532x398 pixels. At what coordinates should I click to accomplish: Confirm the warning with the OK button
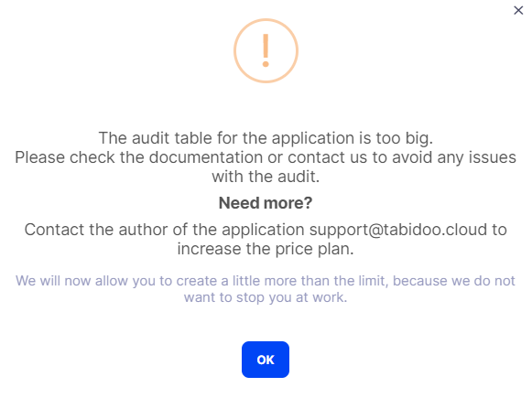click(x=266, y=360)
